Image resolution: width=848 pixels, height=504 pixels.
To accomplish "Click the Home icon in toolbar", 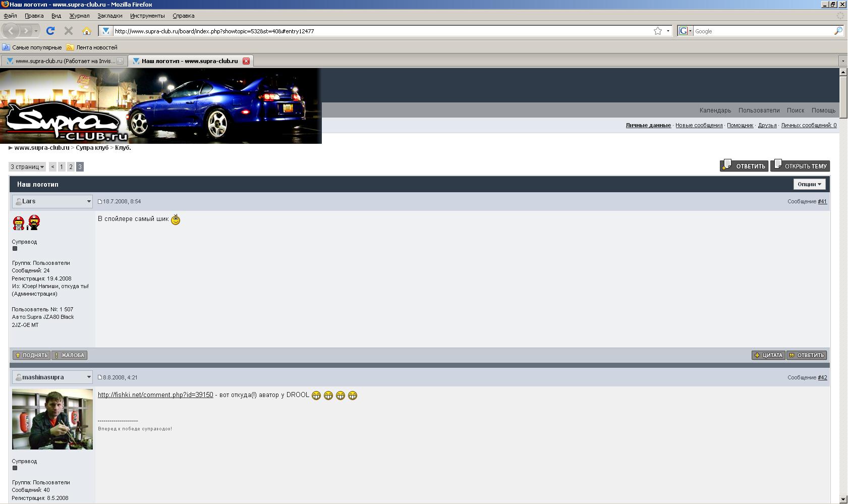I will pyautogui.click(x=87, y=31).
